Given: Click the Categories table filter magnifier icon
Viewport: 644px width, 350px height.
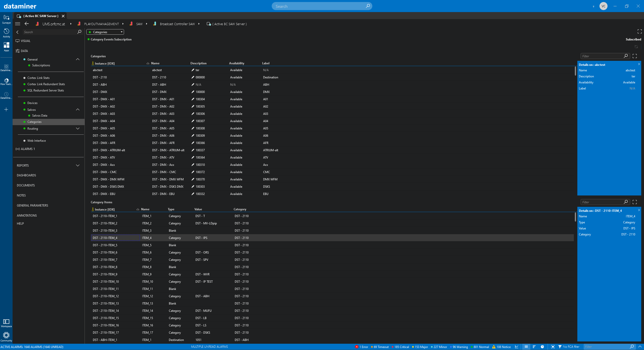Looking at the screenshot, I should pos(626,56).
